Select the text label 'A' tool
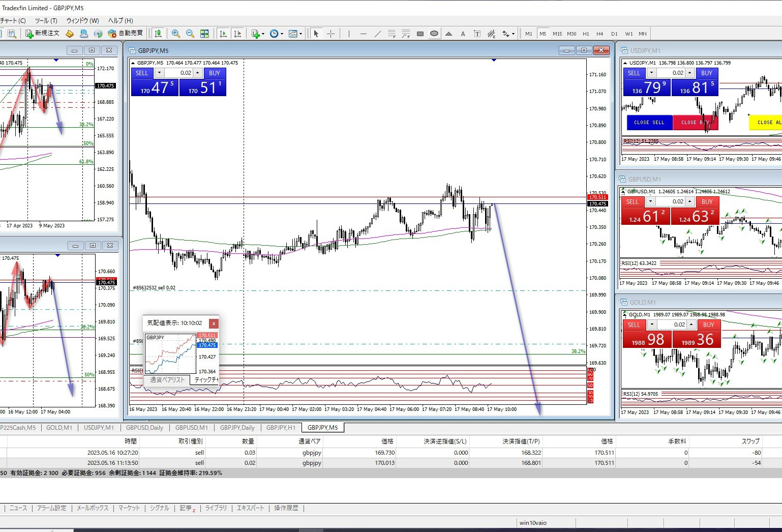This screenshot has height=532, width=782. pyautogui.click(x=463, y=34)
